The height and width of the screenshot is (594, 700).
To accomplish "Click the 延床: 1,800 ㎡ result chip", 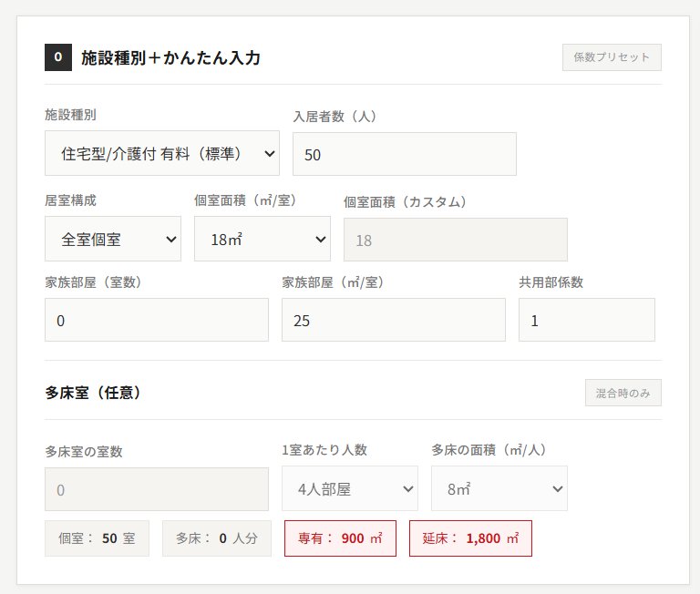I will pyautogui.click(x=470, y=538).
